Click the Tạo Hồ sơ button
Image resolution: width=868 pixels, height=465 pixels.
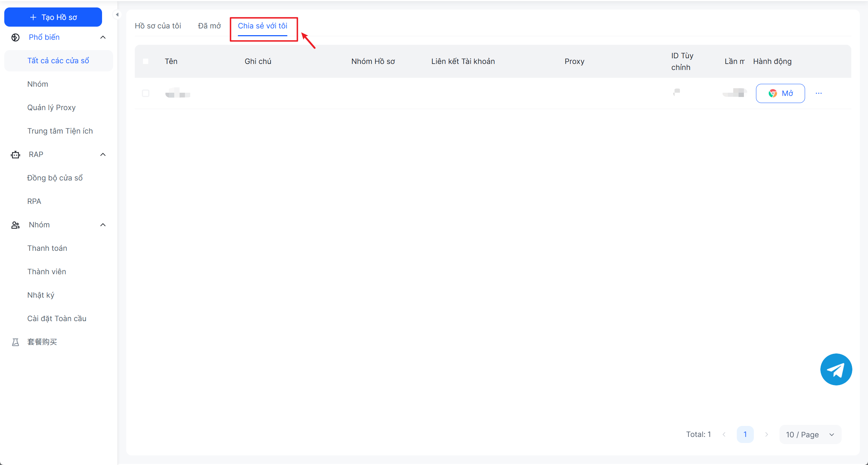[53, 17]
